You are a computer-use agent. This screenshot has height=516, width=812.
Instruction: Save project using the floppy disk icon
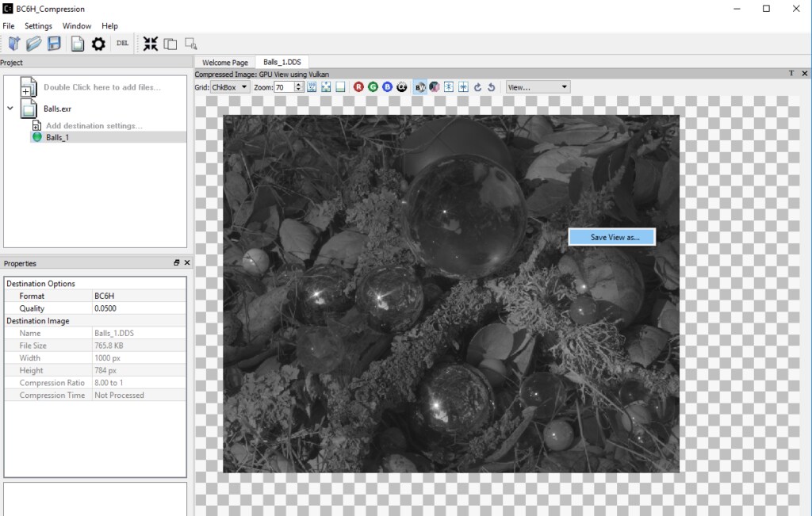click(x=55, y=44)
